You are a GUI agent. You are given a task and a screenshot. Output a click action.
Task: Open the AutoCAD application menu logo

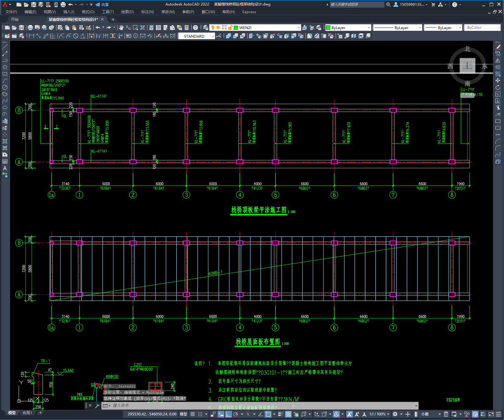click(x=5, y=4)
